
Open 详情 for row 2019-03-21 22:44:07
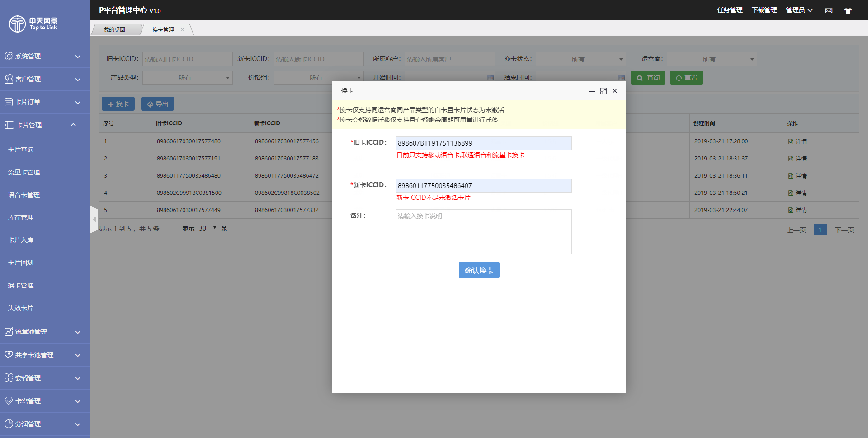pyautogui.click(x=797, y=210)
